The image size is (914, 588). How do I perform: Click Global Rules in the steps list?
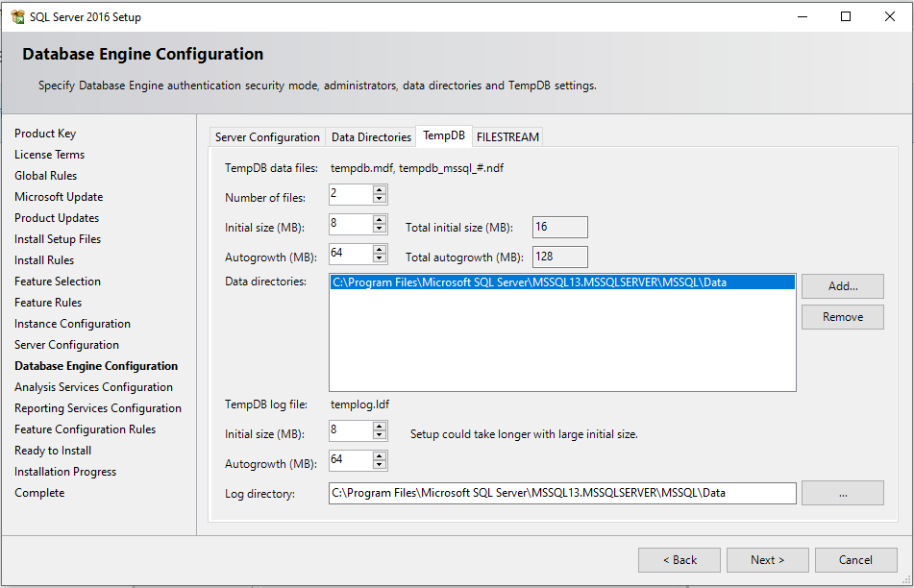tap(45, 176)
